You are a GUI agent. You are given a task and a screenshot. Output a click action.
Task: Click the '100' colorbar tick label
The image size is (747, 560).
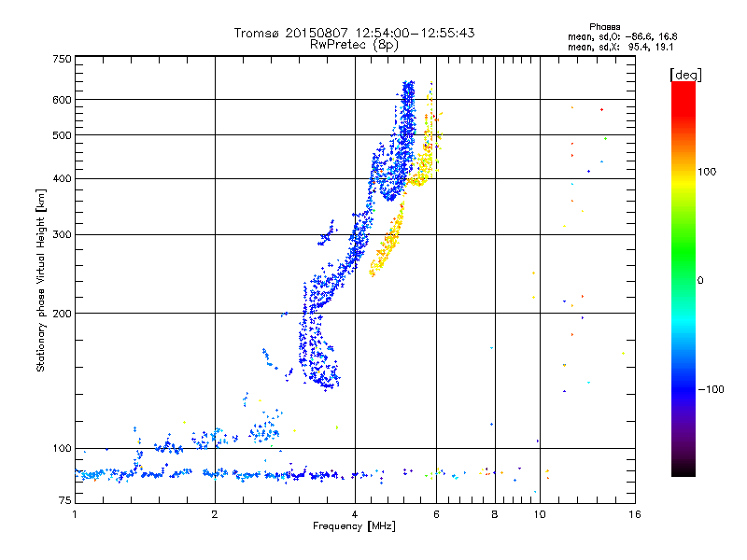pyautogui.click(x=707, y=172)
